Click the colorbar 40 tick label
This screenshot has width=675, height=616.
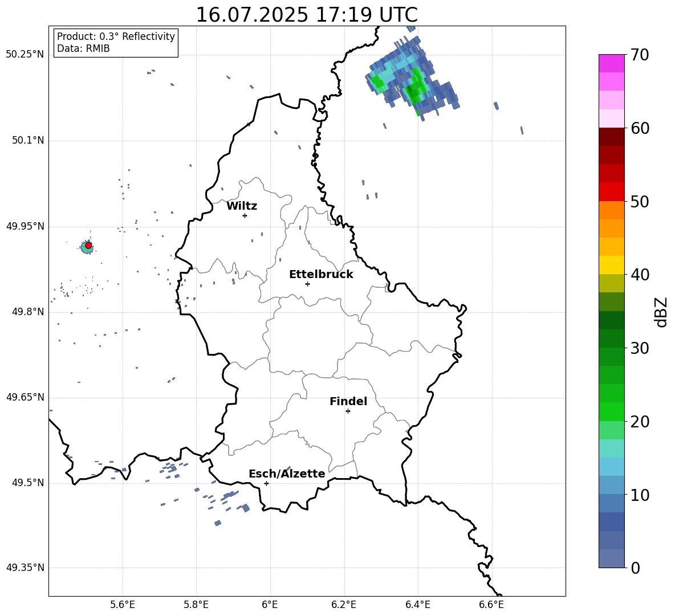tap(640, 275)
